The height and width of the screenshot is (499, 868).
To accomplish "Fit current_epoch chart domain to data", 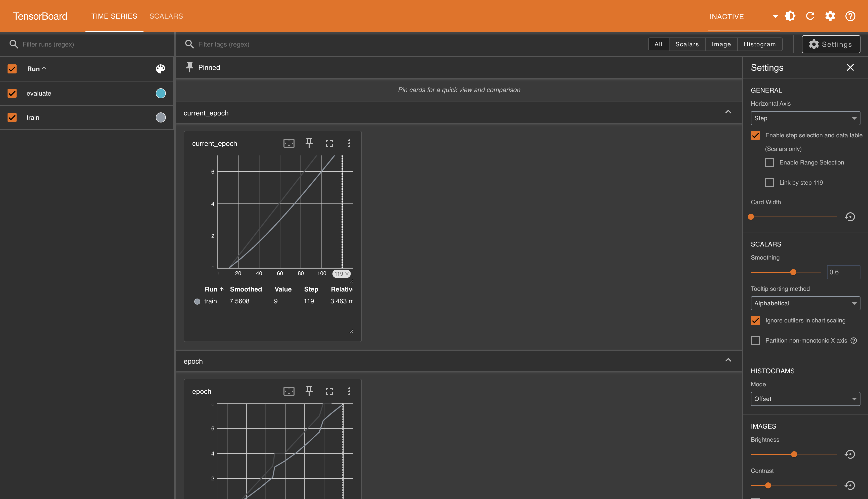I will [x=289, y=143].
